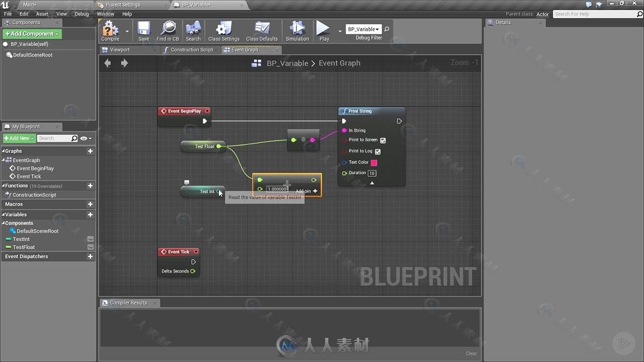Image resolution: width=644 pixels, height=362 pixels.
Task: Collapse EventGraph tree item
Action: pos(4,160)
